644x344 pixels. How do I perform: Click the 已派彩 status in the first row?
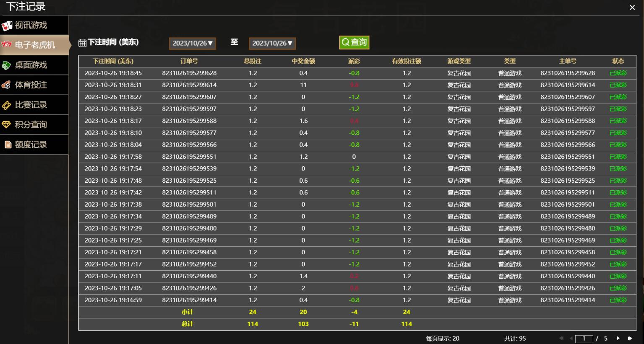click(x=618, y=73)
